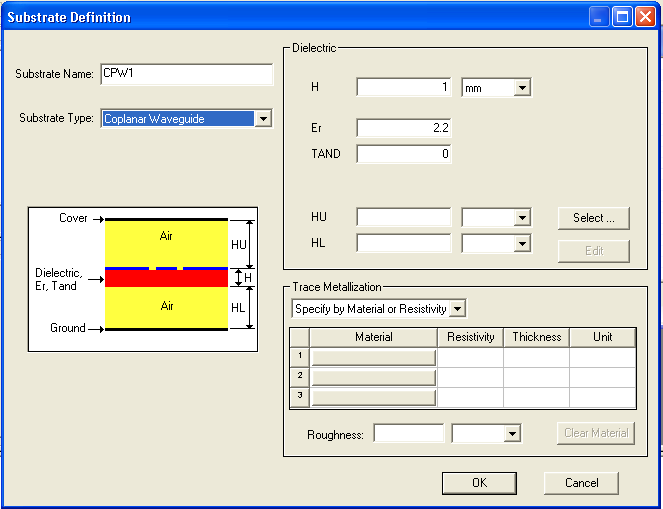Click the HL value input field
663x509 pixels.
coord(403,243)
